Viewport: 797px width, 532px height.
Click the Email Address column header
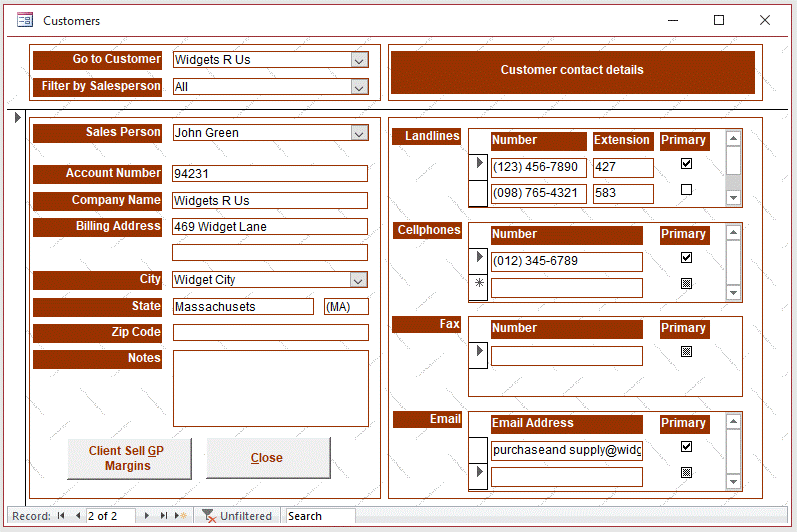click(567, 424)
